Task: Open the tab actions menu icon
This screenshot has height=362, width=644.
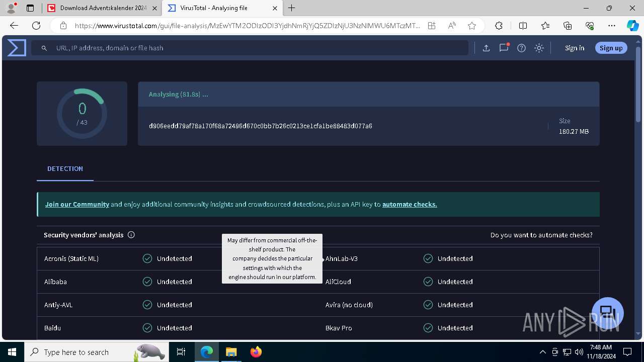Action: coord(30,8)
